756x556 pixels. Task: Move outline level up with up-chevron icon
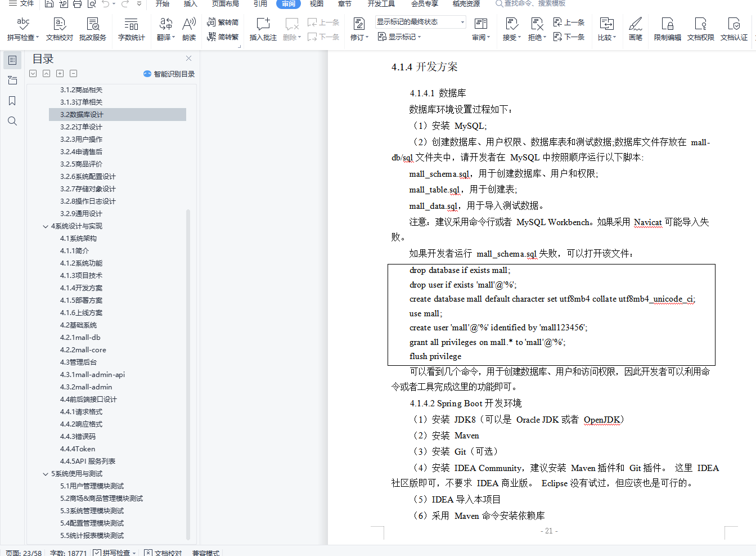pyautogui.click(x=46, y=74)
